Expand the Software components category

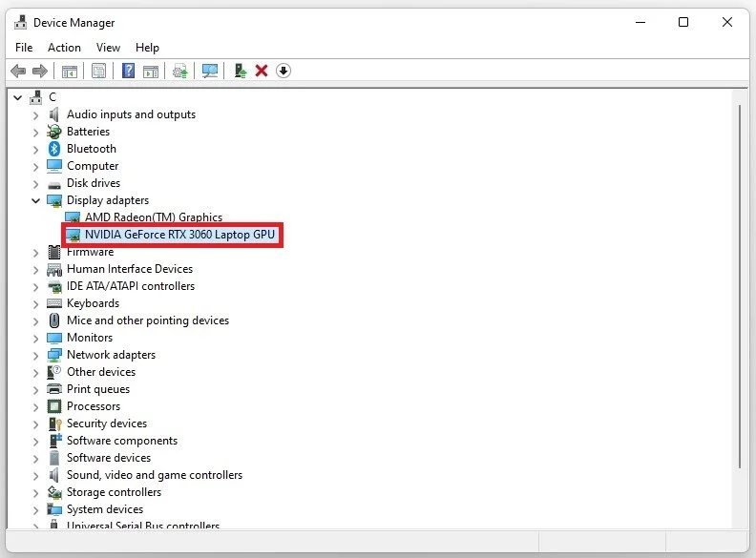(35, 442)
